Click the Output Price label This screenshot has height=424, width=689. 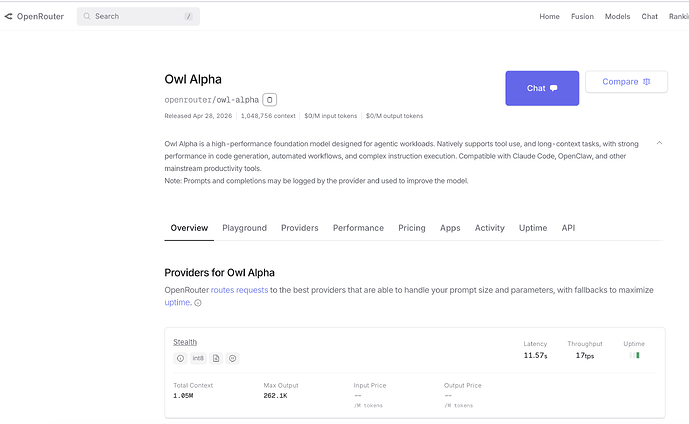pyautogui.click(x=463, y=385)
